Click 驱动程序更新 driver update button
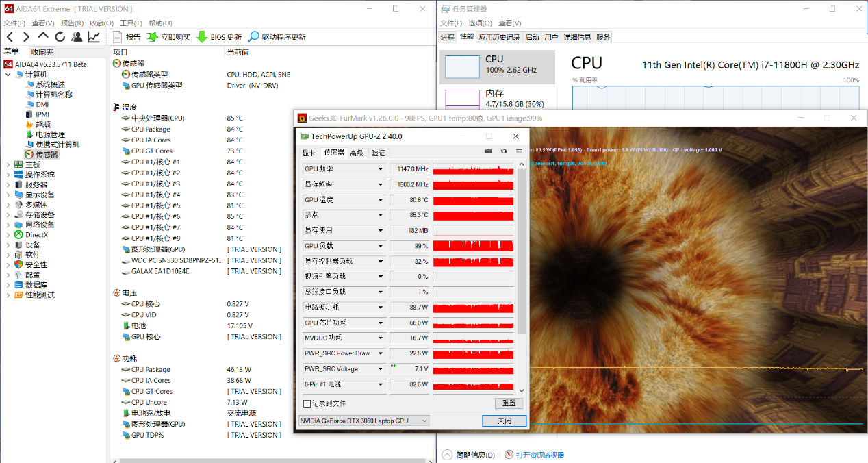Screen dimensions: 868x463 pos(277,37)
